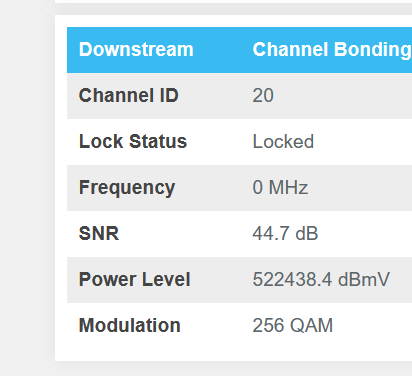
Task: Select the Modulation row label
Action: pos(130,325)
